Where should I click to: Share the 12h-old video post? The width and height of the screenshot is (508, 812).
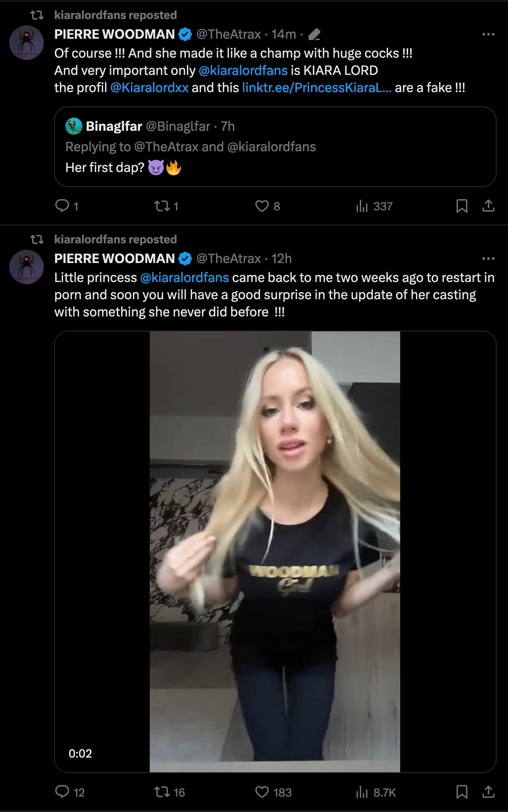pyautogui.click(x=488, y=792)
